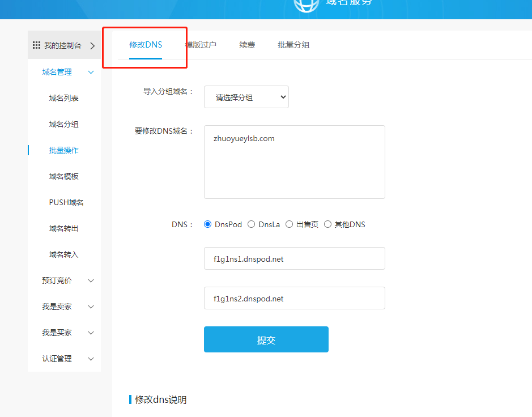
Task: Expand the 我的控制台 arrow
Action: coord(92,45)
